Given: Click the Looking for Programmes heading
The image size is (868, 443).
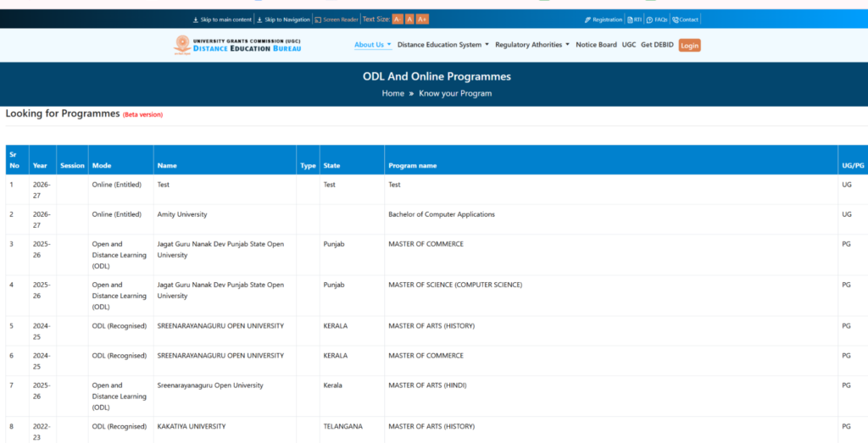Looking at the screenshot, I should tap(63, 114).
